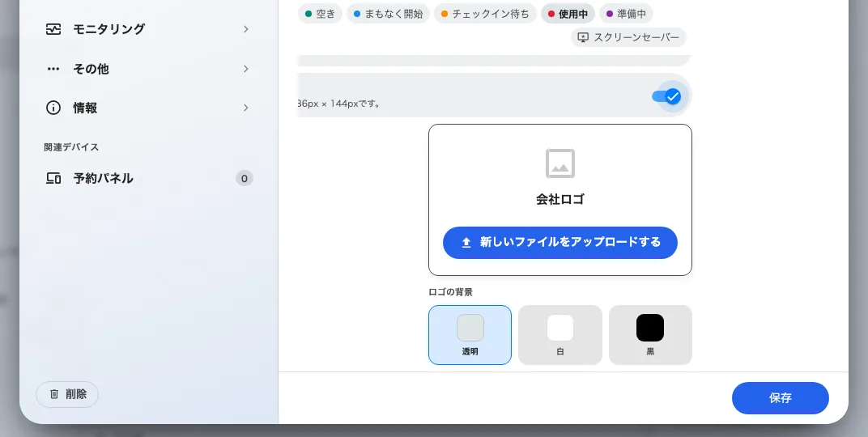Image resolution: width=868 pixels, height=437 pixels.
Task: Click the 情報 info circle icon
Action: point(53,108)
